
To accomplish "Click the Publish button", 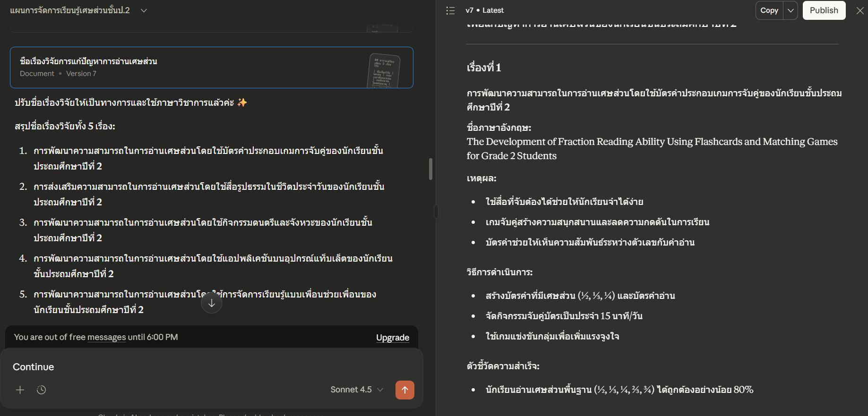I will pos(824,10).
